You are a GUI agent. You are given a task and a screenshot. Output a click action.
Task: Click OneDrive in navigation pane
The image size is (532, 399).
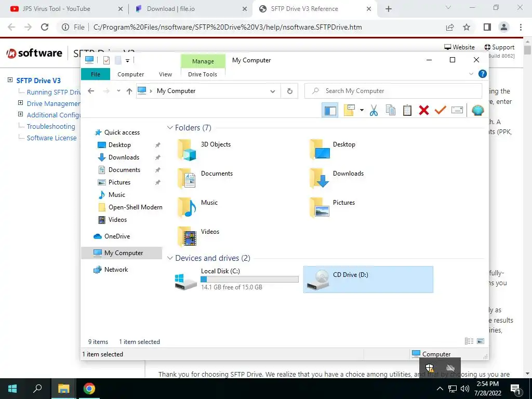117,236
